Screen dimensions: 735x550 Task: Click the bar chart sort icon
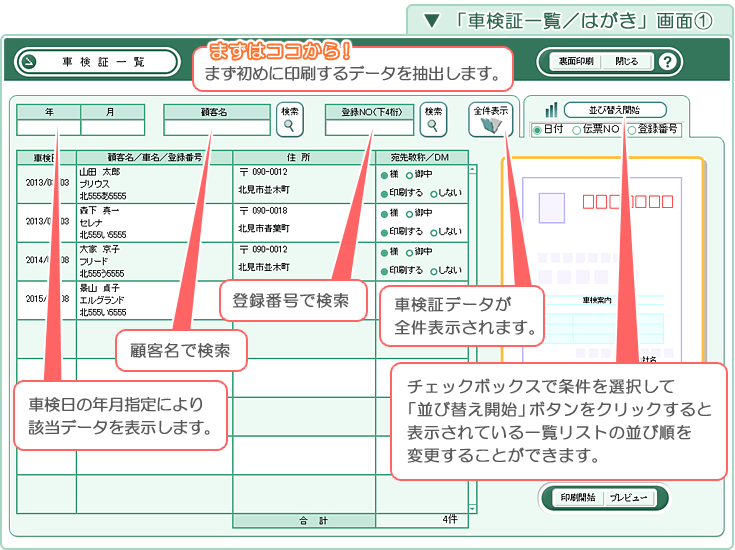point(551,110)
